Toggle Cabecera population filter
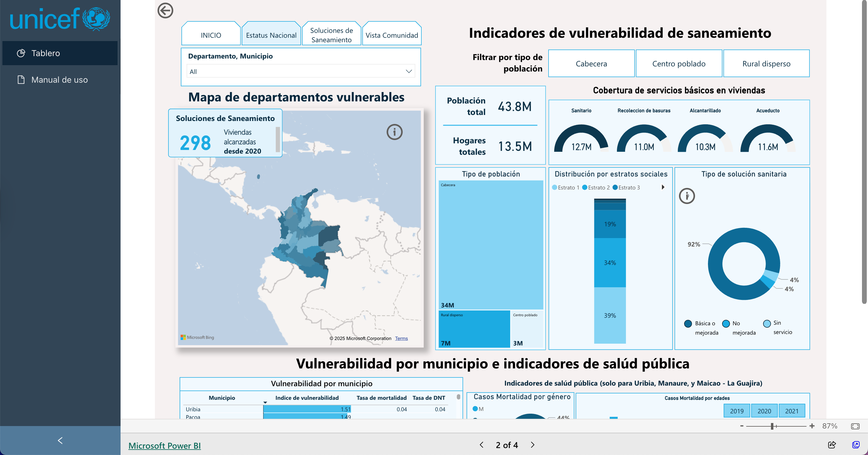This screenshot has height=455, width=868. [x=591, y=63]
